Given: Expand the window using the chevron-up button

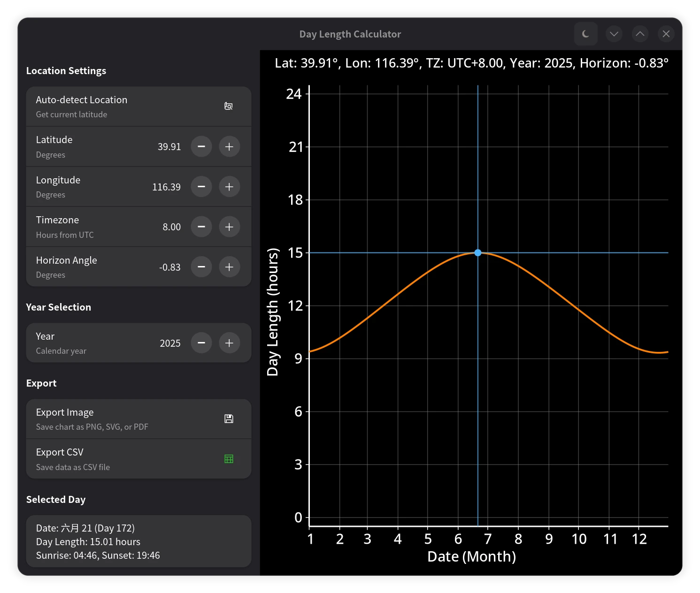Looking at the screenshot, I should [x=640, y=34].
